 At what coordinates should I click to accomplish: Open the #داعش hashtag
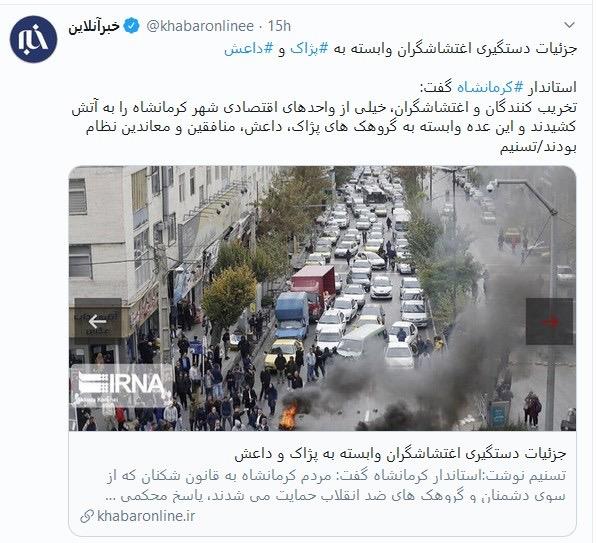click(x=248, y=49)
